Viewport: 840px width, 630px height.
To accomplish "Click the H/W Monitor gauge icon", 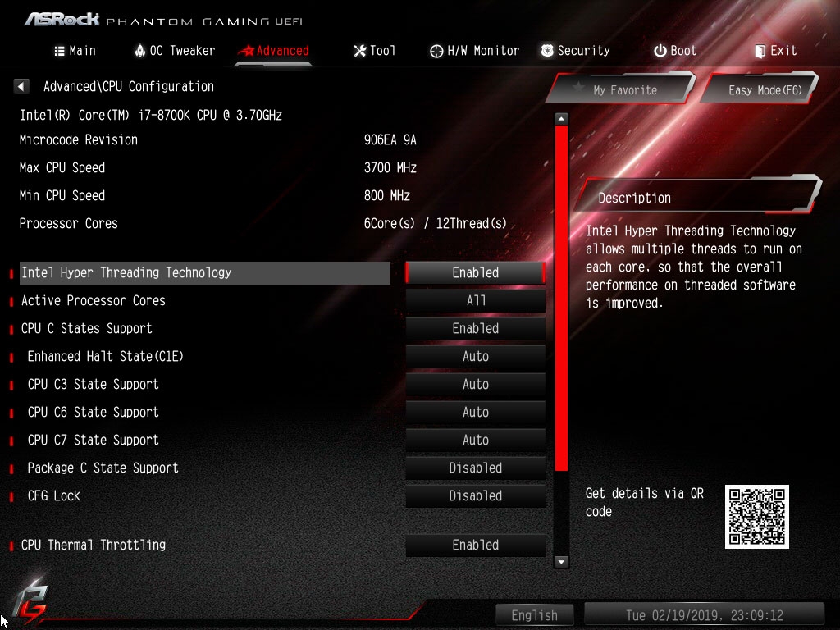I will (436, 51).
